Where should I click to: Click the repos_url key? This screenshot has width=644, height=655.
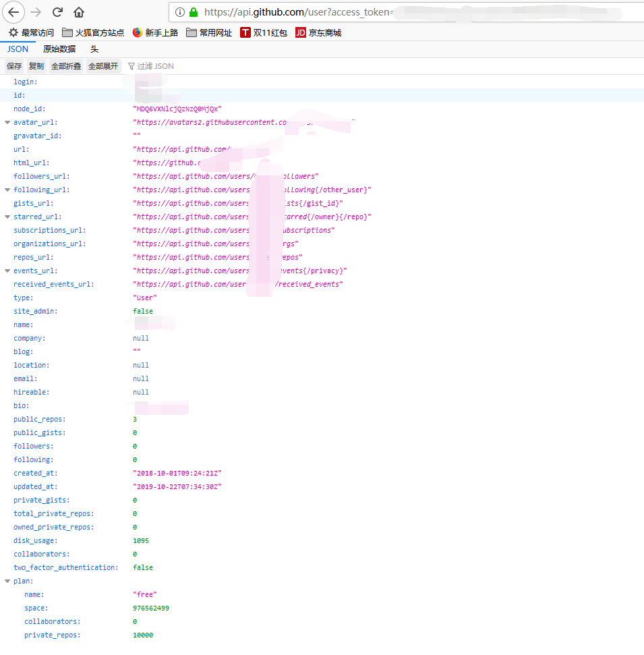coord(34,257)
